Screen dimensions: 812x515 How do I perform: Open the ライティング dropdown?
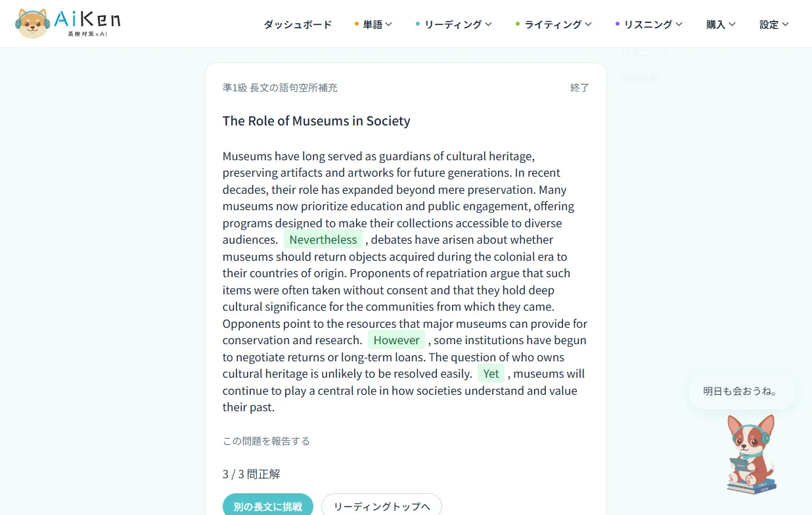point(554,24)
